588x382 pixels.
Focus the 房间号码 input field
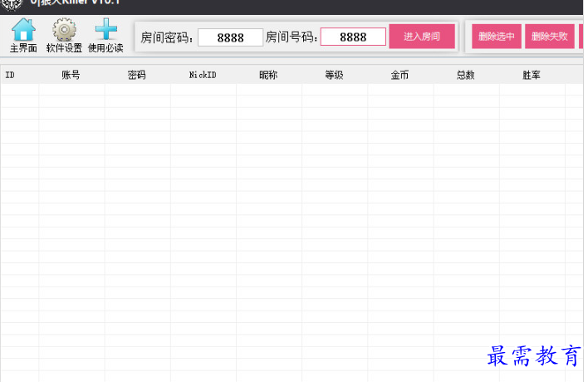353,37
